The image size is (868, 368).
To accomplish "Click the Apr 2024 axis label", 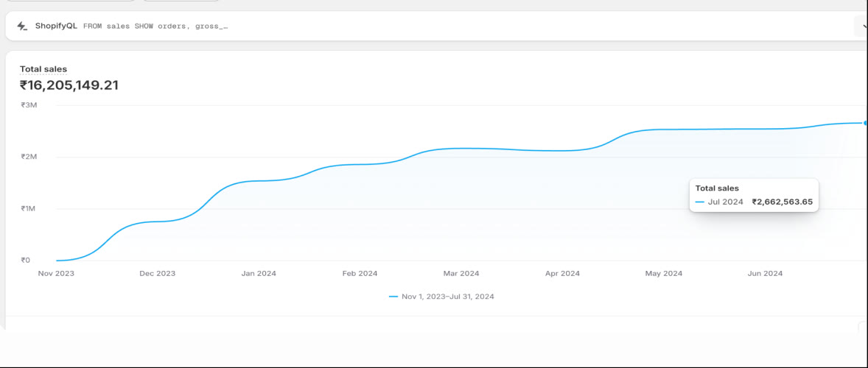I will pyautogui.click(x=562, y=274).
